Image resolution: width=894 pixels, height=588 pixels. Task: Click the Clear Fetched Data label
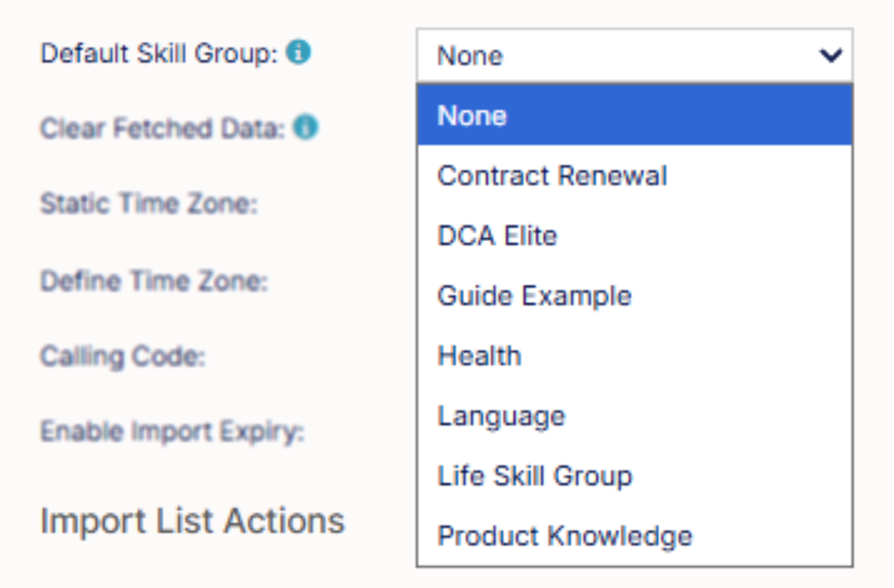pyautogui.click(x=163, y=128)
